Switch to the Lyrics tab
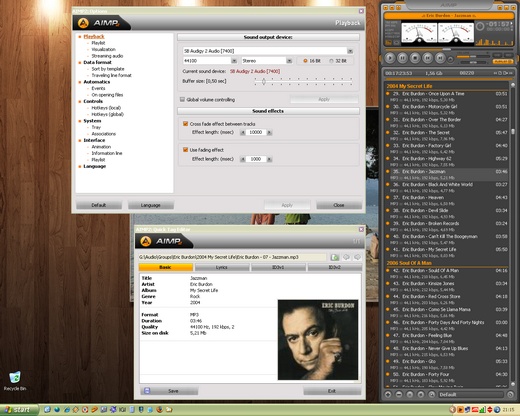 (222, 267)
